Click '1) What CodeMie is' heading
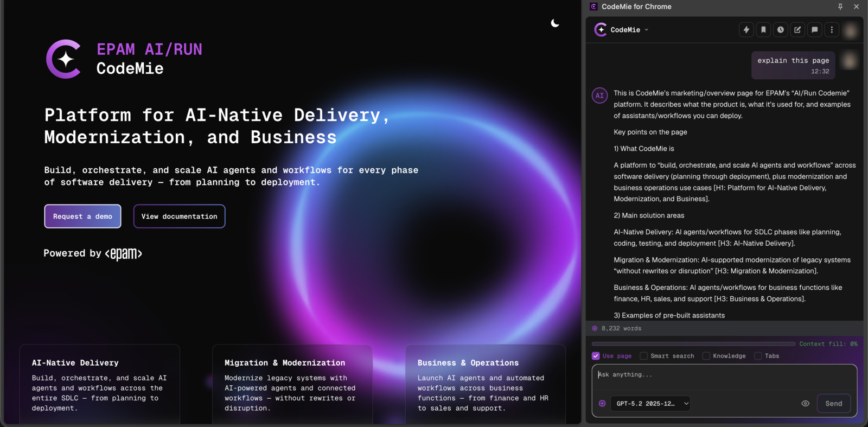The height and width of the screenshot is (427, 868). [x=644, y=149]
